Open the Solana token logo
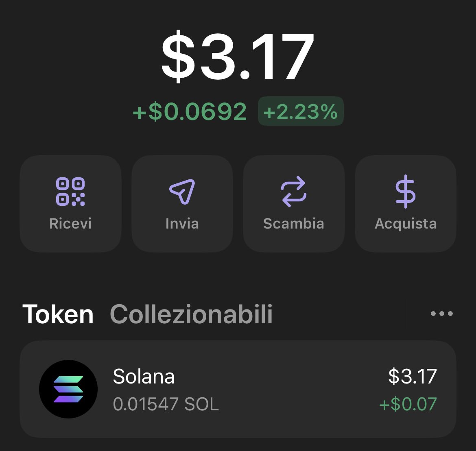Viewport: 476px width, 451px height. (68, 389)
